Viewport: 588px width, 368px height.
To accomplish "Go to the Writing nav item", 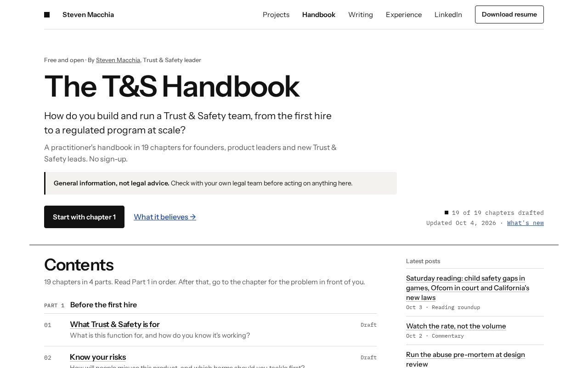I will (361, 15).
